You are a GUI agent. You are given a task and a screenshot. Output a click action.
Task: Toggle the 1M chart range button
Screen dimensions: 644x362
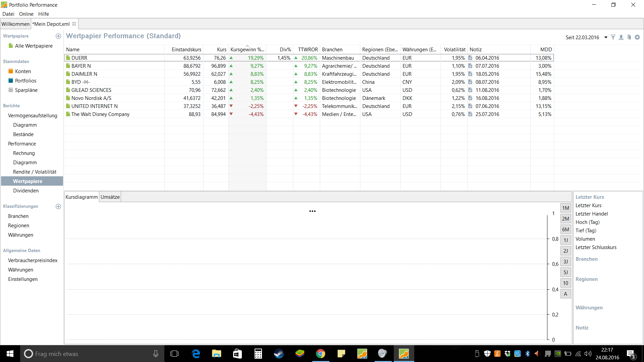[x=566, y=208]
